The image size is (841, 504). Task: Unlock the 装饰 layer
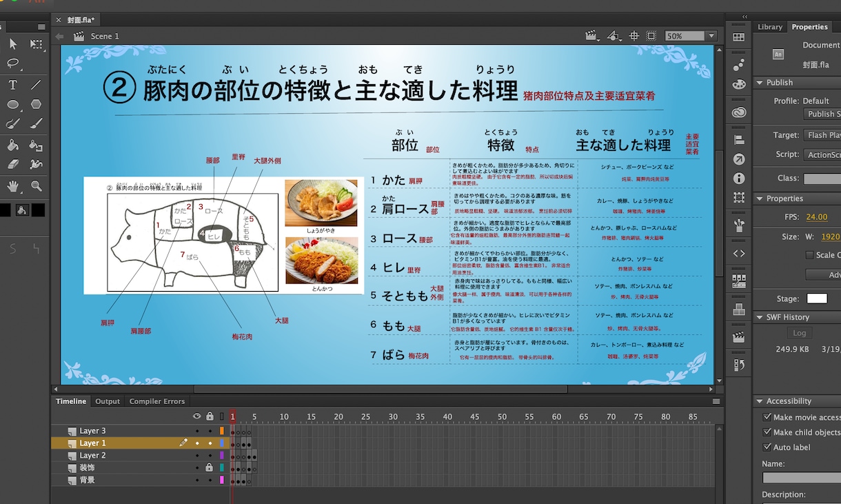(x=210, y=467)
